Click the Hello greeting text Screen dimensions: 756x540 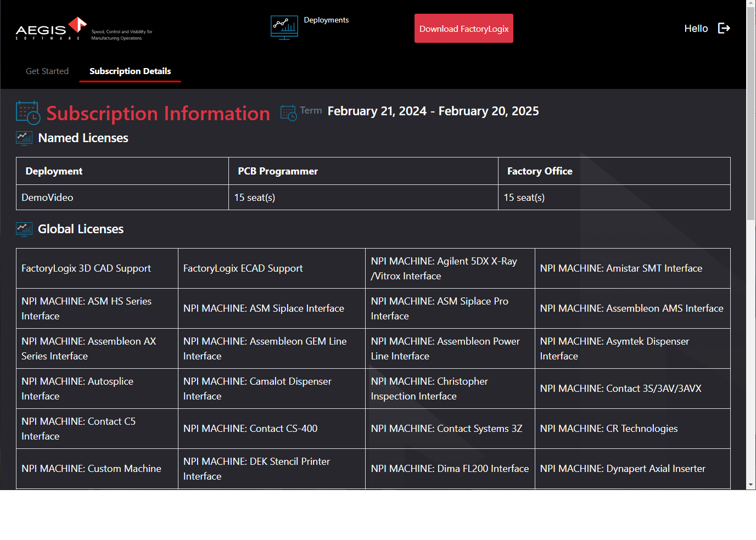[696, 28]
